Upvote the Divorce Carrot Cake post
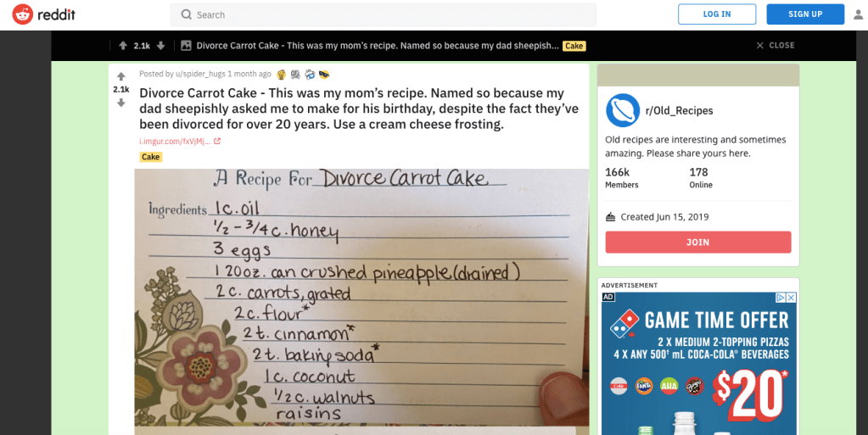The width and height of the screenshot is (868, 435). [x=120, y=77]
